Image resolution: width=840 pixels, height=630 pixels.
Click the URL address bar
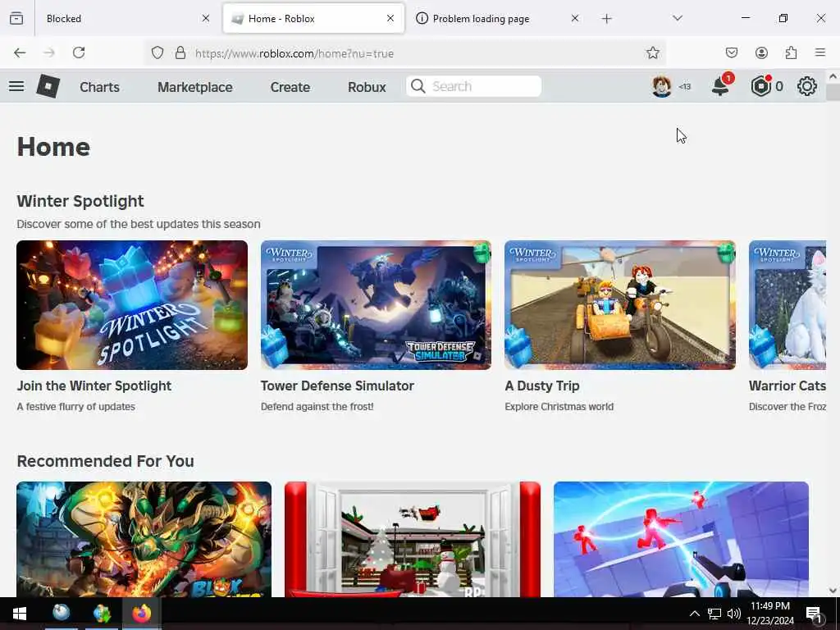(407, 53)
